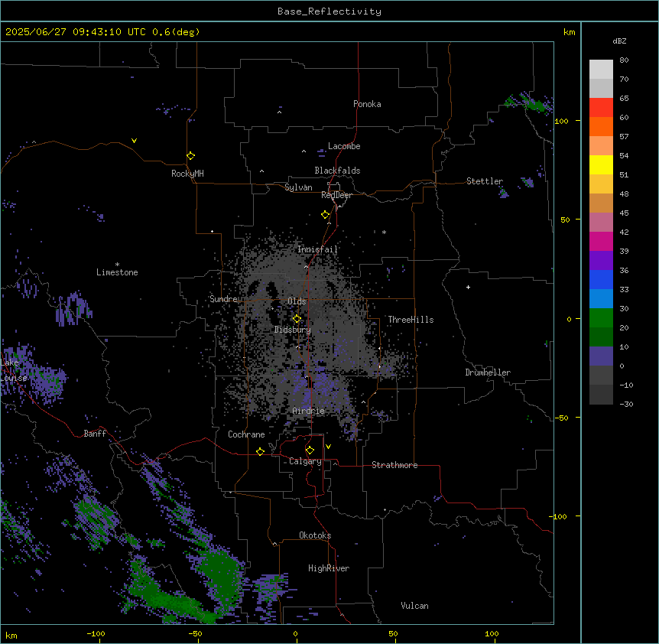
Task: Click the Base_Reflectivity title
Action: coord(329,11)
